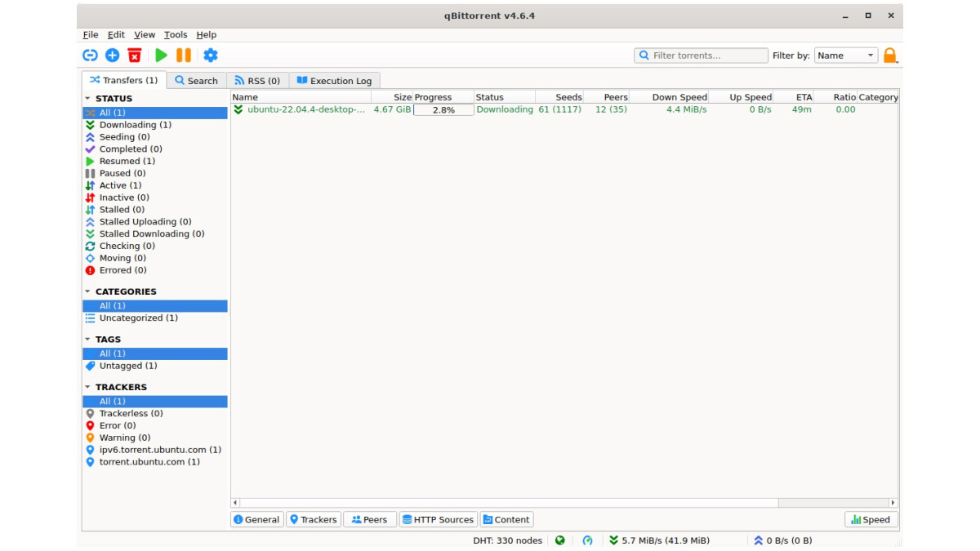The image size is (980, 551).
Task: Click the scrollbar right arrow in torrent list
Action: click(x=893, y=503)
